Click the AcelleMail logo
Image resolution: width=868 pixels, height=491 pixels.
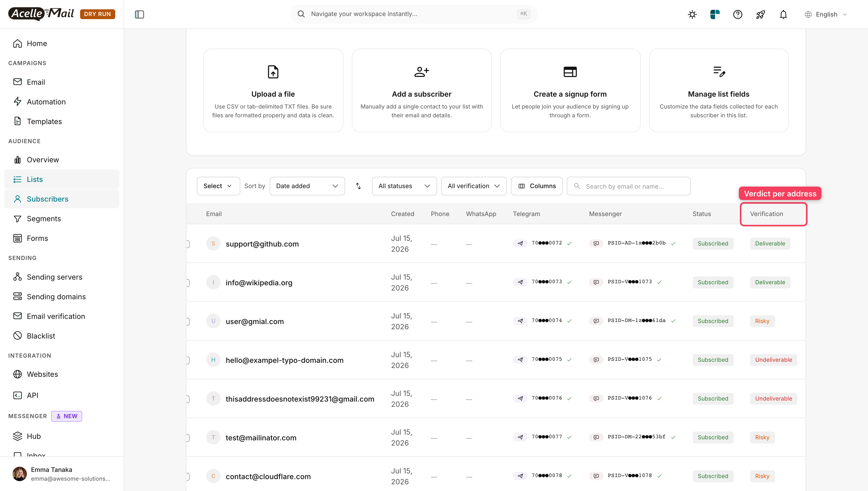(41, 13)
